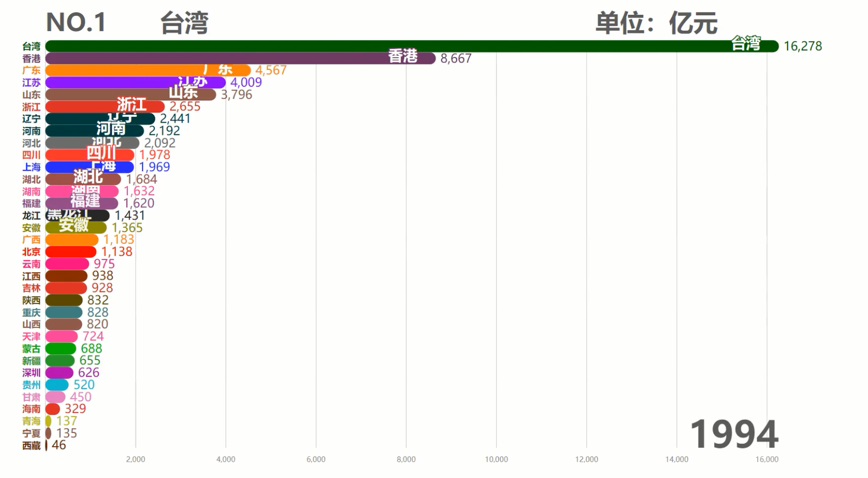868x478 pixels.
Task: Click the 6,000 axis tick label
Action: tap(316, 459)
